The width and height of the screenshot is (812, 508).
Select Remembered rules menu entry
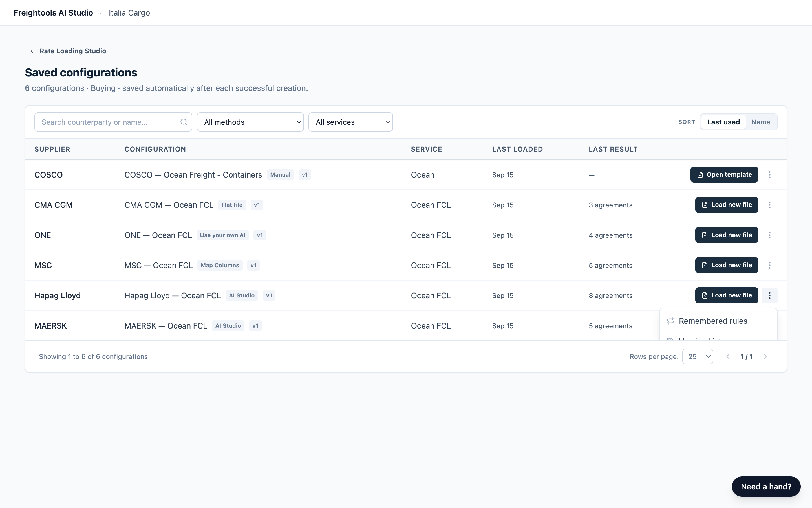718,321
